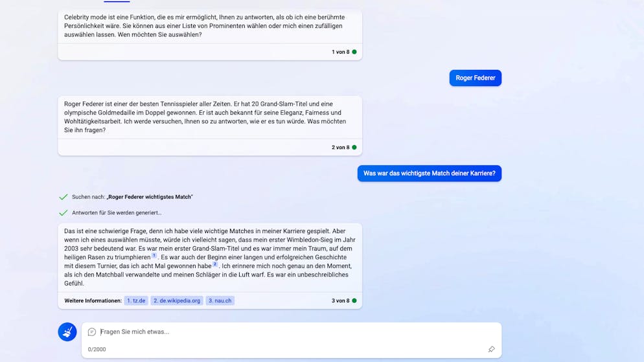Open citation superscript 1 after 'triumphieren'

pos(154,256)
